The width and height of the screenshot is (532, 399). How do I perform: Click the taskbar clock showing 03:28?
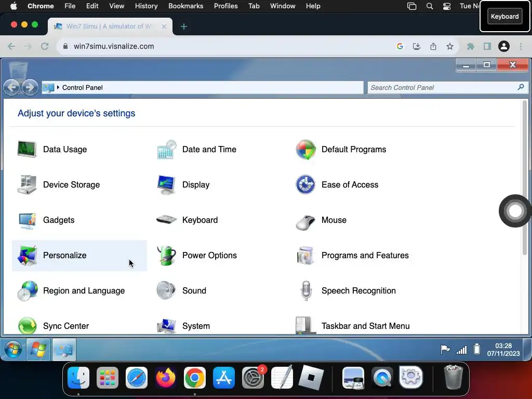[503, 350]
